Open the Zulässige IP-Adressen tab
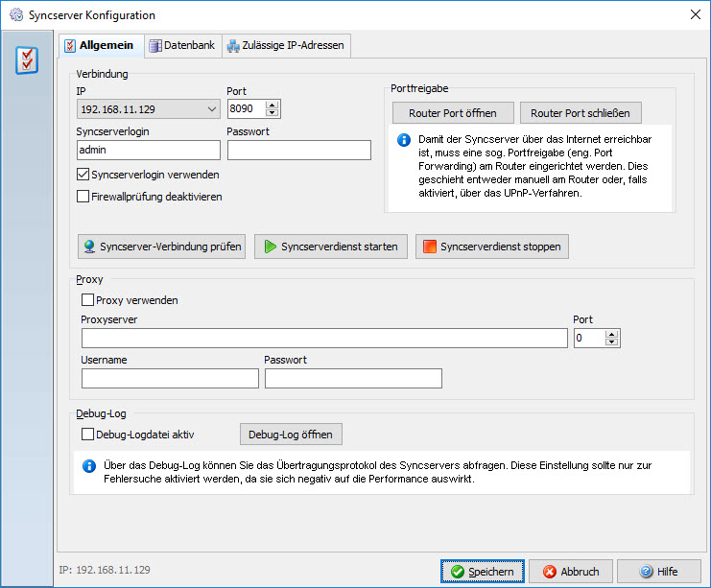Viewport: 711px width, 588px height. point(286,45)
